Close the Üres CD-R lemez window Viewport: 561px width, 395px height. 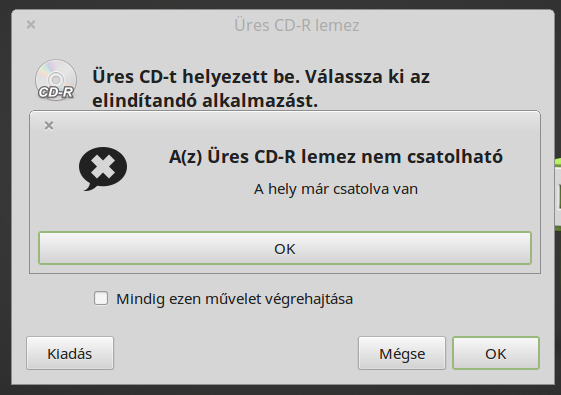coord(31,25)
